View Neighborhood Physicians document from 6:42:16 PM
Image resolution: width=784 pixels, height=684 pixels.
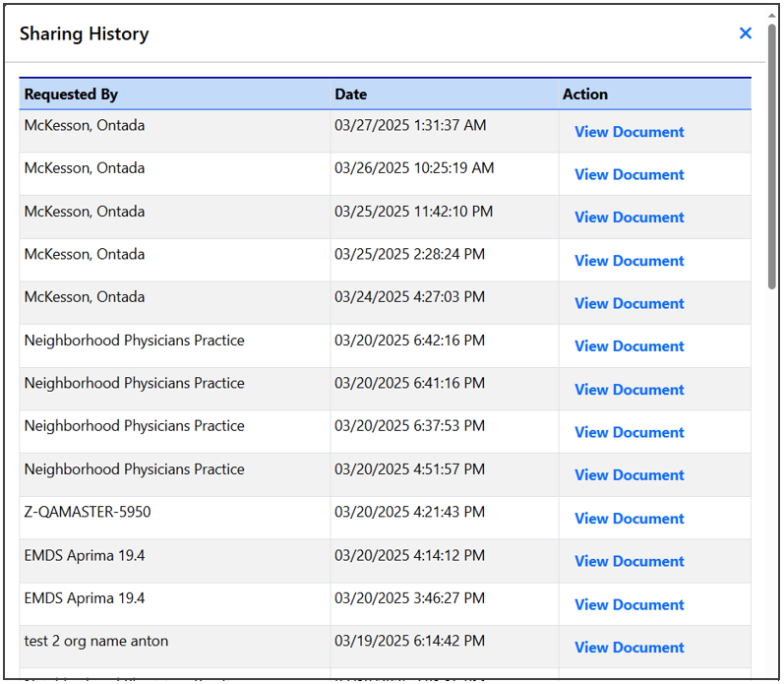pyautogui.click(x=629, y=346)
